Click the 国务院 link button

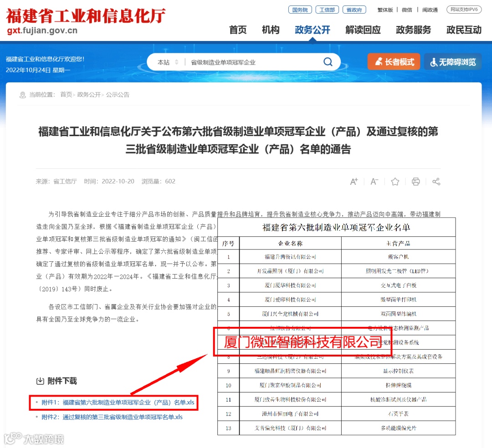coord(300,10)
